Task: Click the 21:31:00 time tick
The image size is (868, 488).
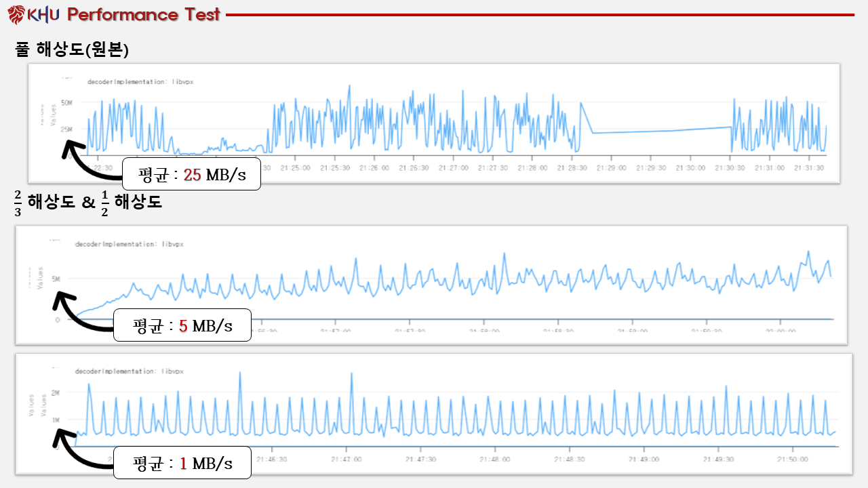Action: pos(771,167)
